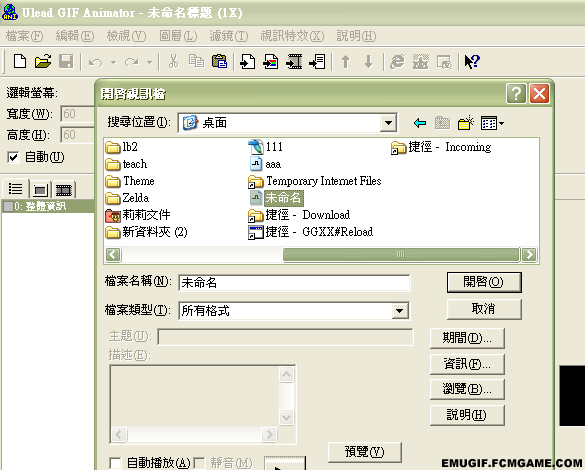Viewport: 585px width, 470px height.
Task: Open the 檔案(F) menu
Action: [24, 36]
